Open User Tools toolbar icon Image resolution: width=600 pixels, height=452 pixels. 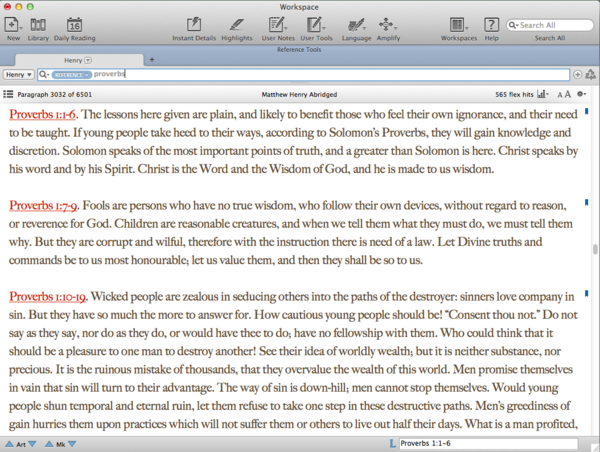click(x=314, y=25)
